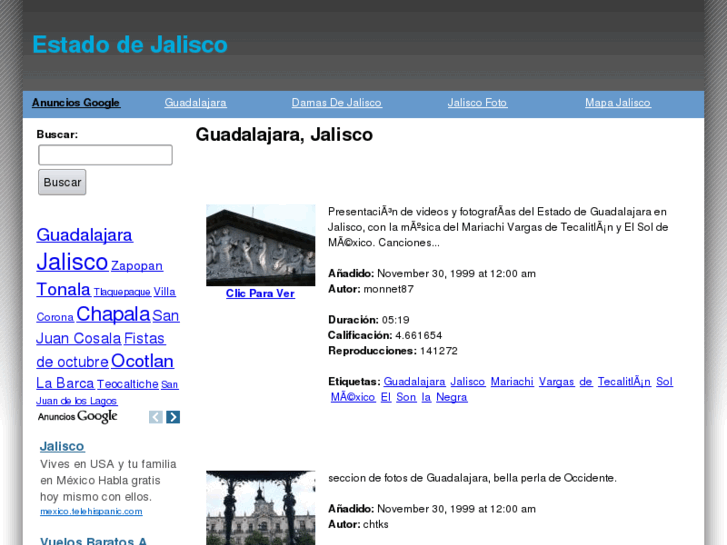727x545 pixels.
Task: Click the MÃ©xico etiqueta link
Action: [353, 397]
